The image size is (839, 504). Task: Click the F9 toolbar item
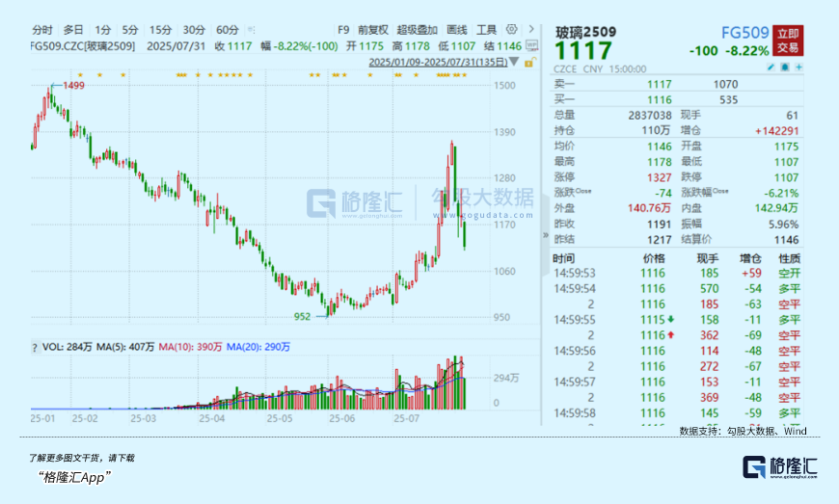tap(343, 30)
